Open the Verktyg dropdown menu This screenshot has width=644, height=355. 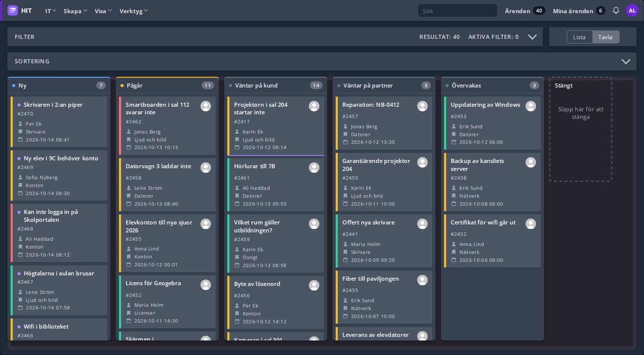click(133, 11)
